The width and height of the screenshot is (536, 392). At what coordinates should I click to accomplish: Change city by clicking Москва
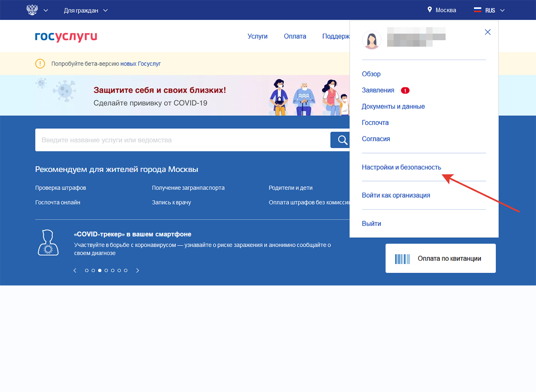tap(446, 10)
